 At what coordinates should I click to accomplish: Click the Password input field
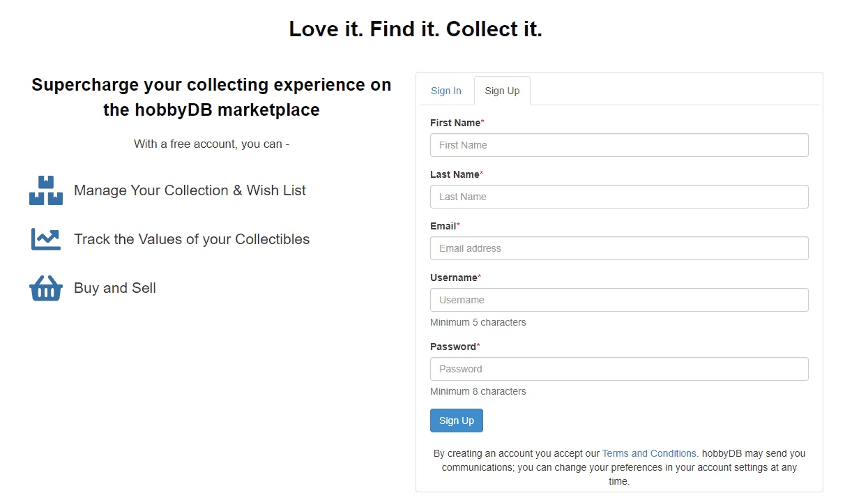point(619,368)
